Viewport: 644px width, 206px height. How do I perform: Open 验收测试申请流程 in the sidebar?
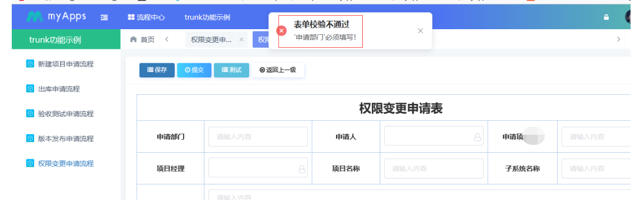(66, 114)
